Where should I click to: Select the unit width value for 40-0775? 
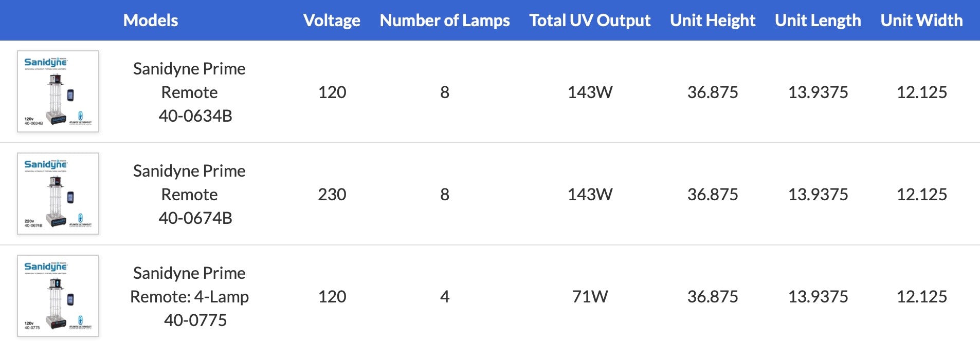point(921,297)
